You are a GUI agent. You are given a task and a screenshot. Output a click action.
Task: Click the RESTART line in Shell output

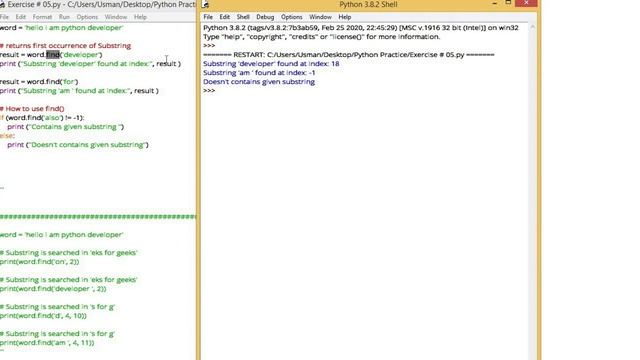click(x=349, y=55)
